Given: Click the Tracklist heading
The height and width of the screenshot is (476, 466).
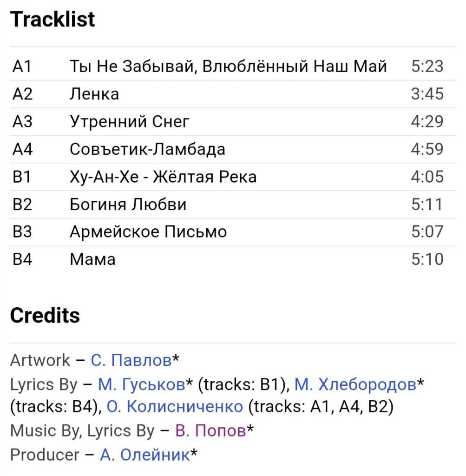Looking at the screenshot, I should coord(53,19).
